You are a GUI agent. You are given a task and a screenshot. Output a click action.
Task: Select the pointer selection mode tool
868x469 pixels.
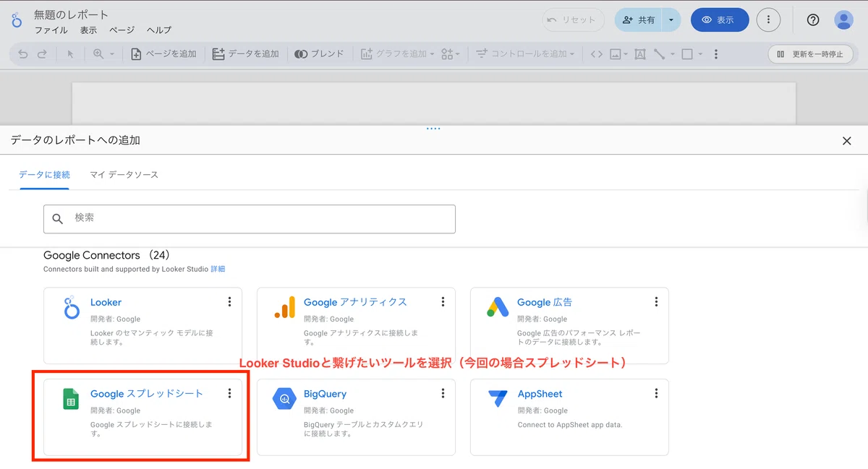pyautogui.click(x=70, y=54)
